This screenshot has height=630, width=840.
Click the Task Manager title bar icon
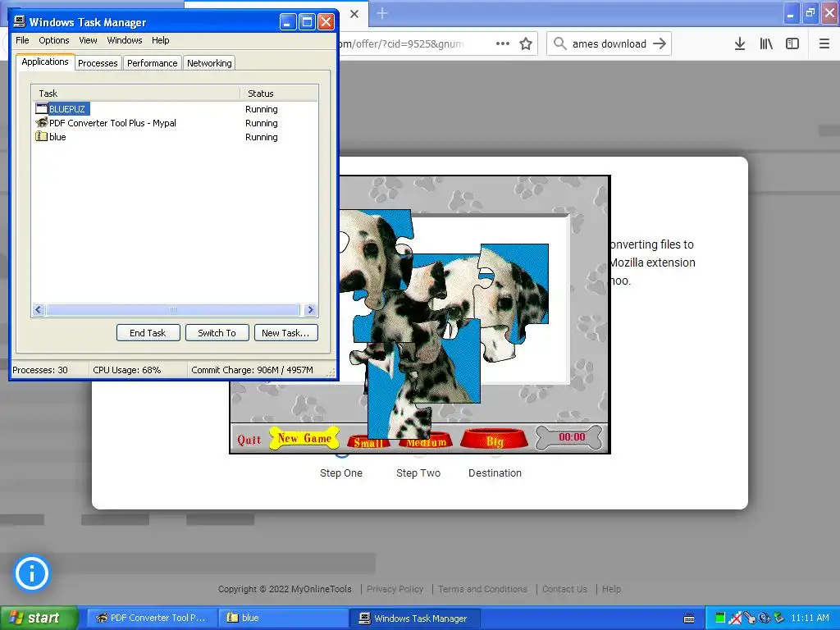point(20,21)
